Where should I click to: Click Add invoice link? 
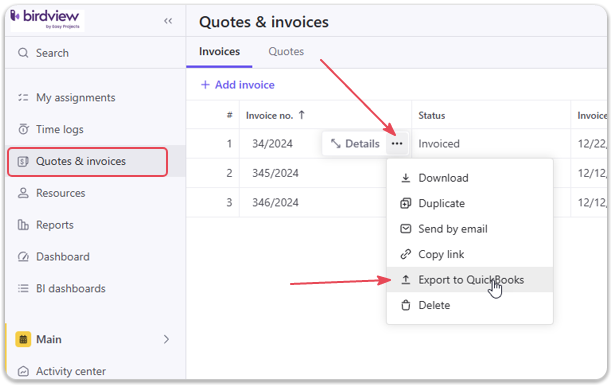pyautogui.click(x=237, y=85)
